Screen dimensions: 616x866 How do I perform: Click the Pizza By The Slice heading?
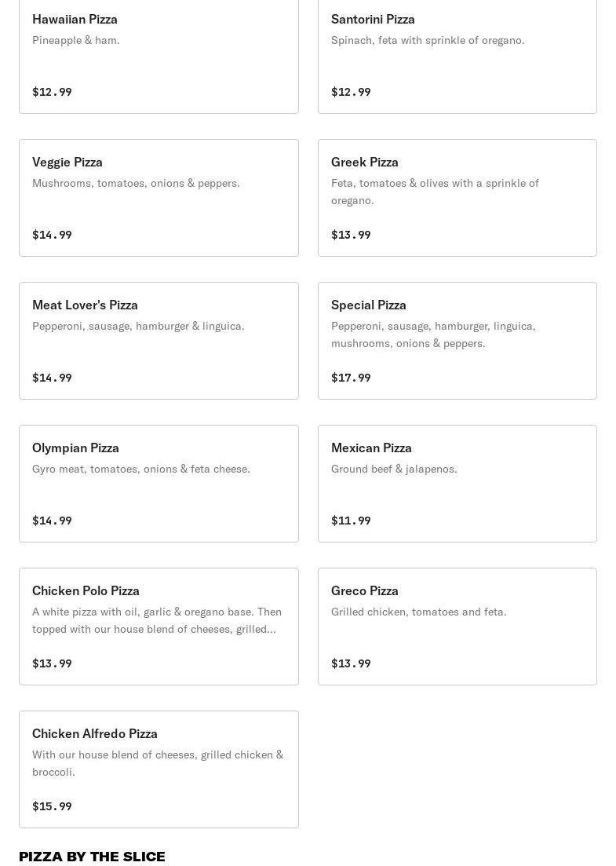(x=92, y=857)
